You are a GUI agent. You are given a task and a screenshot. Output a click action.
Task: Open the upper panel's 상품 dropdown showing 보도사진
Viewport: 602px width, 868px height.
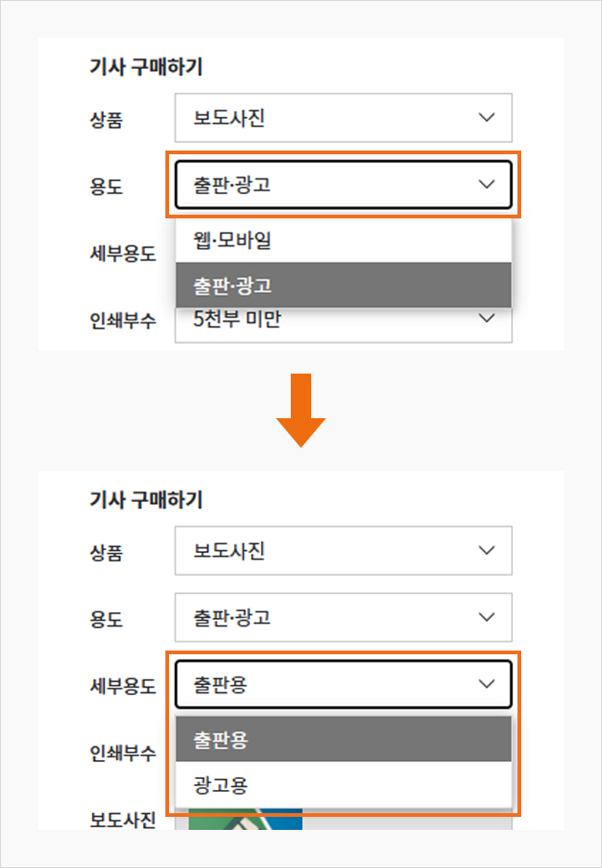[x=344, y=117]
